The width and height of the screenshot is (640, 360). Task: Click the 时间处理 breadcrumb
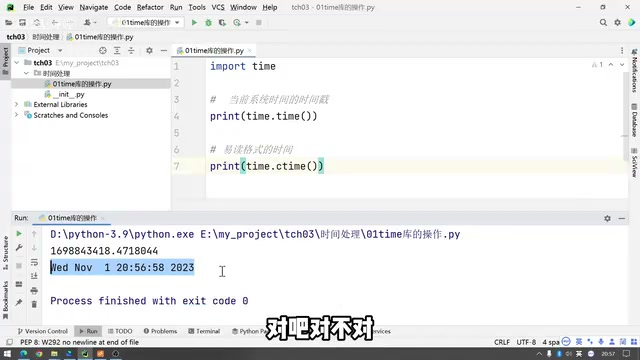click(x=46, y=37)
